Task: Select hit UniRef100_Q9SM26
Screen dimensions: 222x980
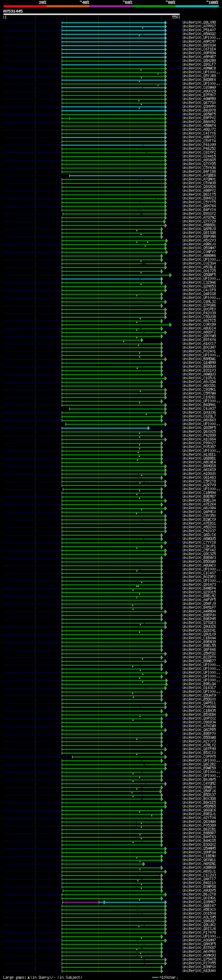Action: pyautogui.click(x=199, y=187)
